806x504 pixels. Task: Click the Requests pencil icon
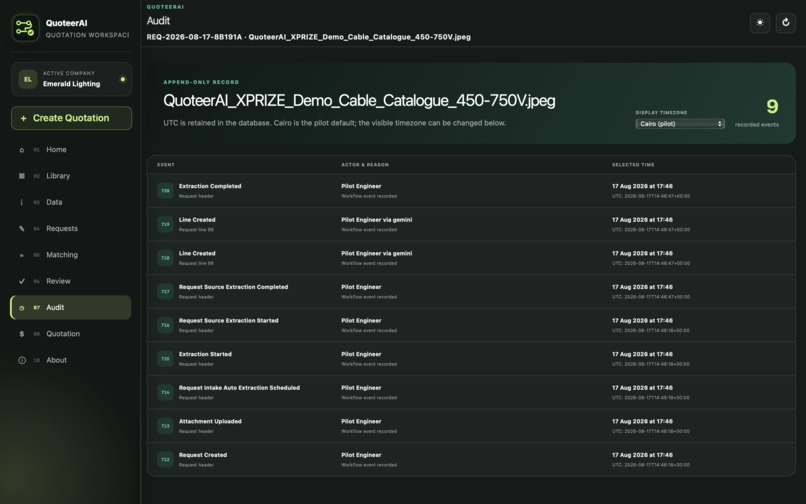point(22,228)
